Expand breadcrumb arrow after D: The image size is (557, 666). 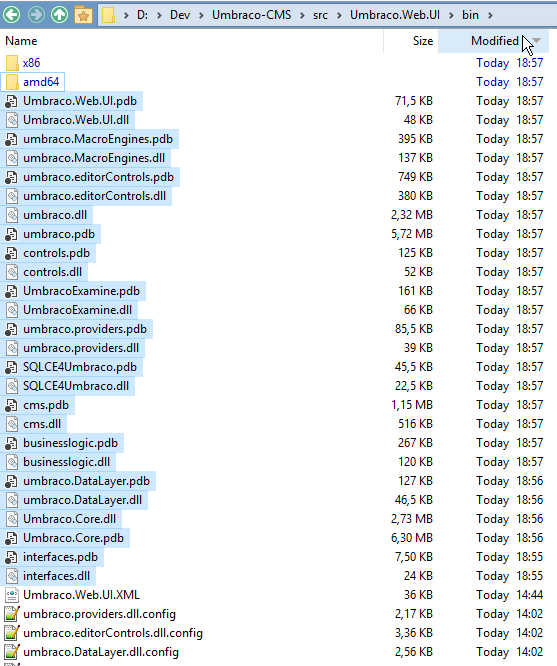[x=159, y=15]
